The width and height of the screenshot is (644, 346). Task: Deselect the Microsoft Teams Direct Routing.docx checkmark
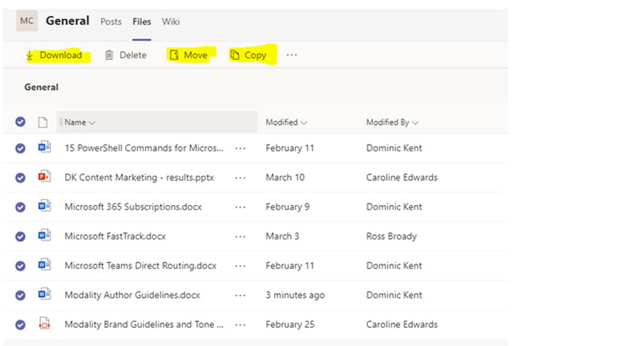point(20,266)
